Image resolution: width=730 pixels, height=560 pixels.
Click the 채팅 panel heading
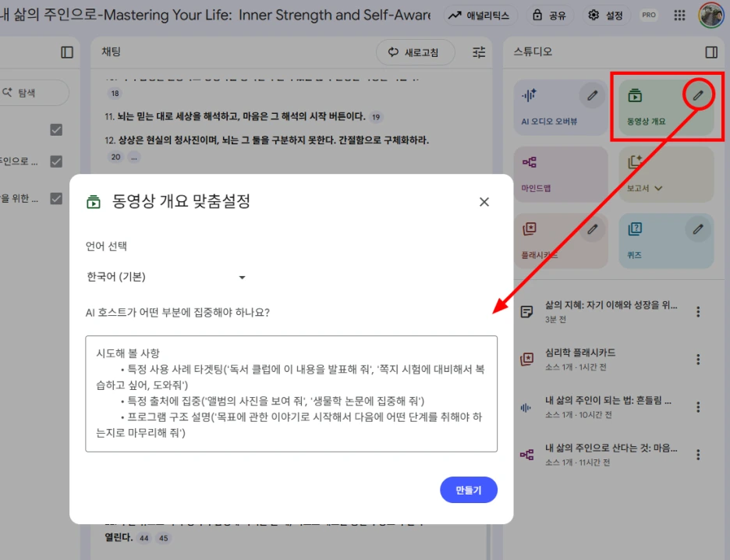click(x=112, y=51)
